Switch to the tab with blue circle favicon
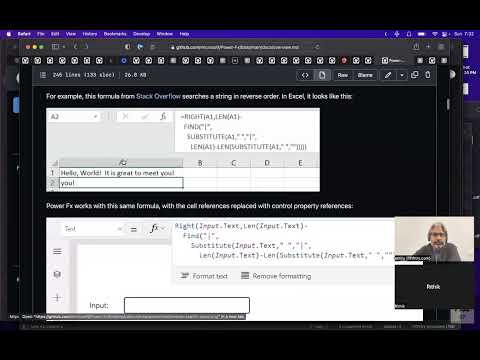Screen dimensions: 480x360 click(124, 60)
